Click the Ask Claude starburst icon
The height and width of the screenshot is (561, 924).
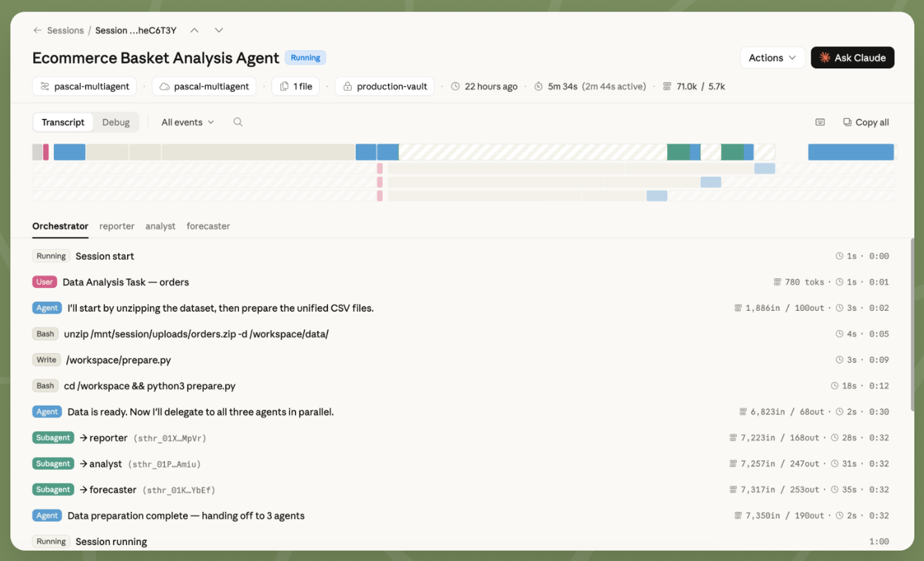tap(825, 58)
